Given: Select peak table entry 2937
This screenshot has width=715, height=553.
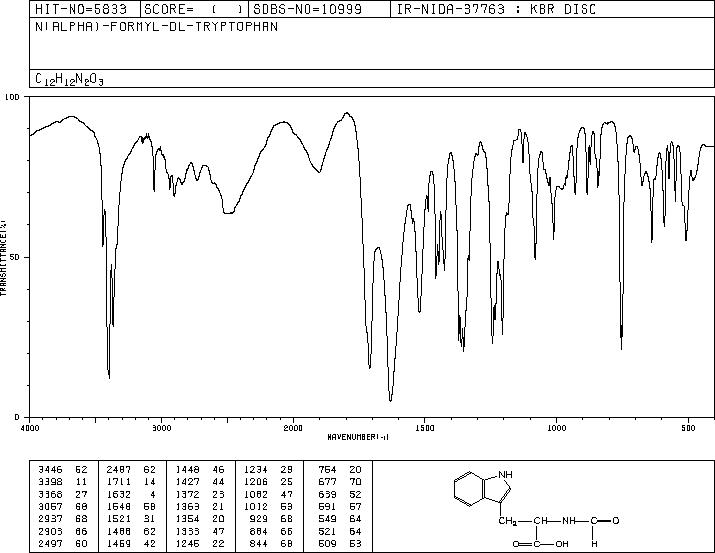Looking at the screenshot, I should (50, 519).
